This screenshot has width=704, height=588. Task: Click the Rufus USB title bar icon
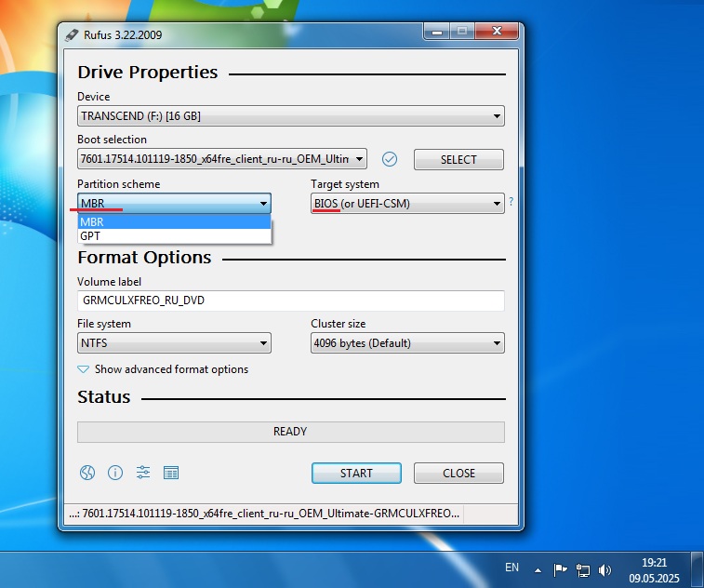pyautogui.click(x=72, y=34)
